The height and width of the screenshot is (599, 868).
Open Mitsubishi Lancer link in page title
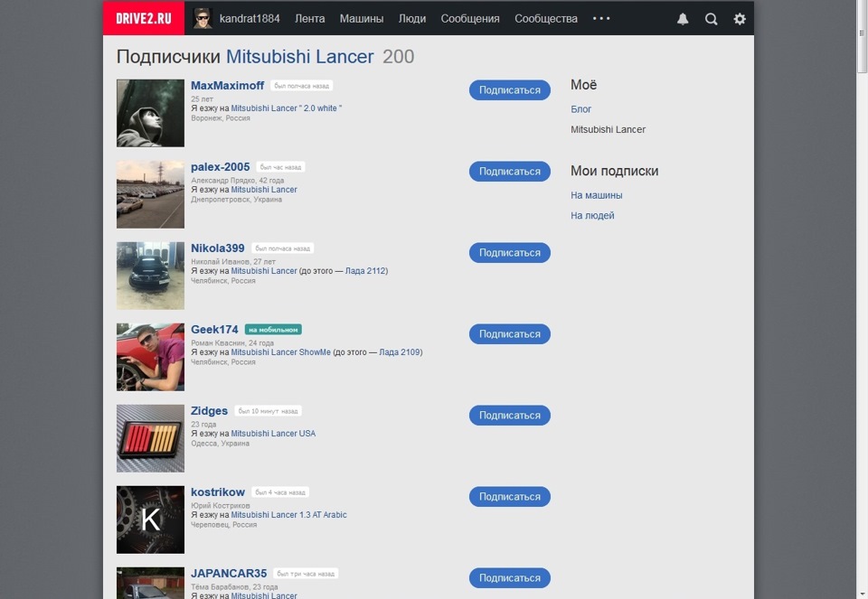[300, 56]
